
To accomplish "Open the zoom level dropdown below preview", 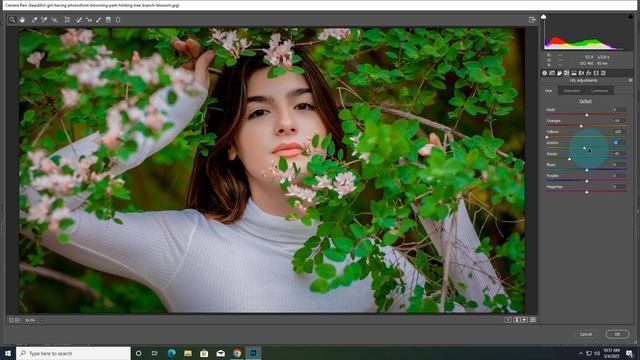I will (x=42, y=320).
